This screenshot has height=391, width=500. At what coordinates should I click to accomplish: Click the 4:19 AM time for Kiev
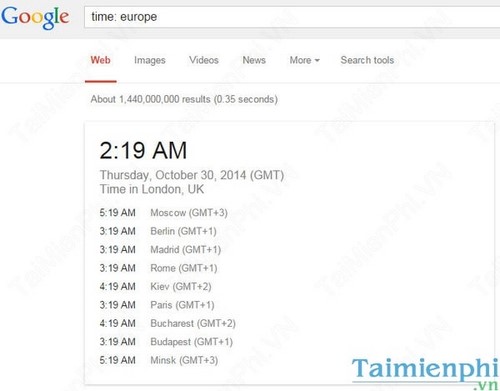pyautogui.click(x=117, y=286)
